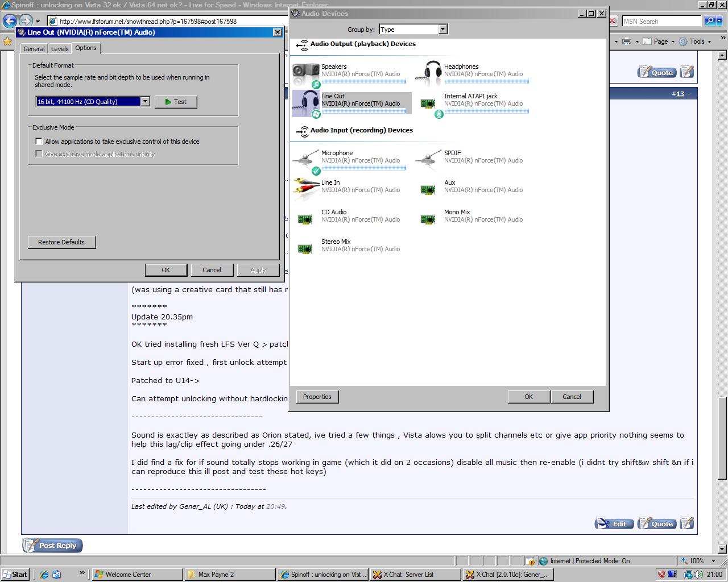Select the CD Audio device icon
This screenshot has height=582, width=728.
click(305, 219)
